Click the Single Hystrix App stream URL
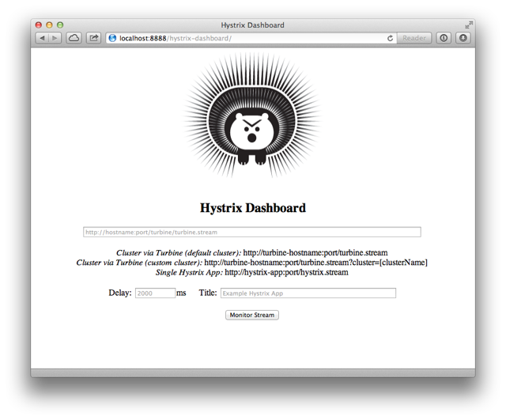This screenshot has width=506, height=420. tap(286, 272)
